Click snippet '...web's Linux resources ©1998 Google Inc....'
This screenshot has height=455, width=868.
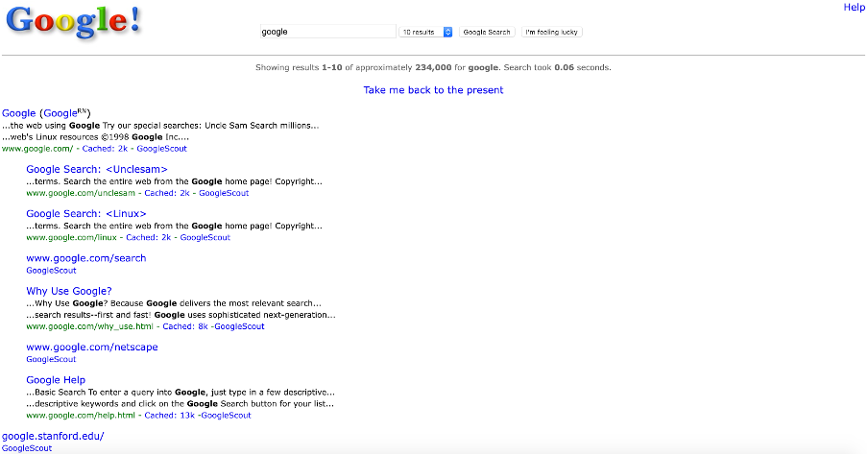point(95,137)
